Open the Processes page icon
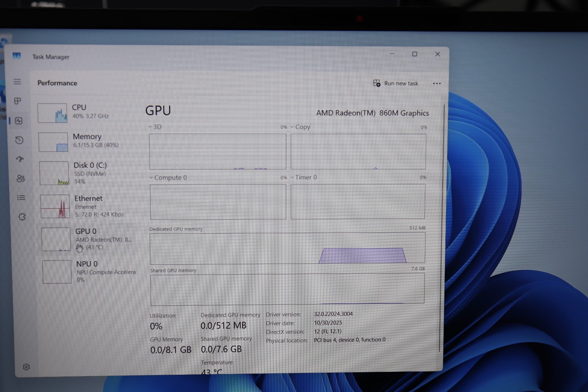This screenshot has height=392, width=588. (18, 101)
